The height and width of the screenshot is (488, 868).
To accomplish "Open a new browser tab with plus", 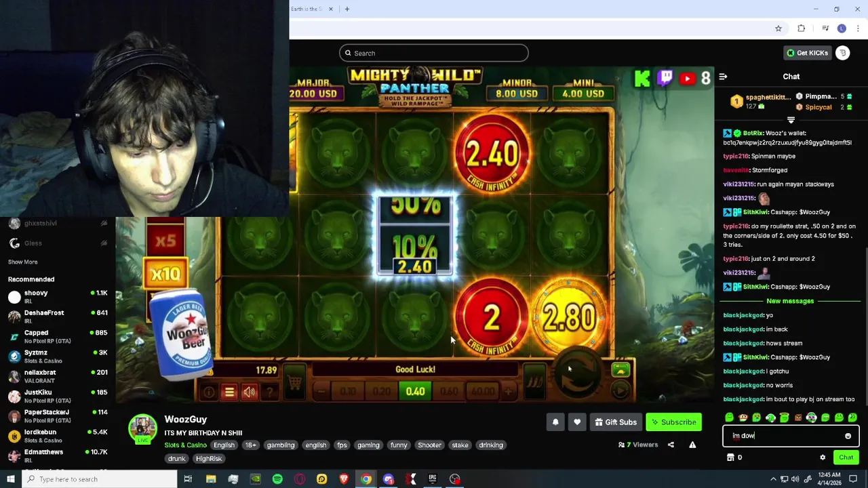I will point(347,9).
